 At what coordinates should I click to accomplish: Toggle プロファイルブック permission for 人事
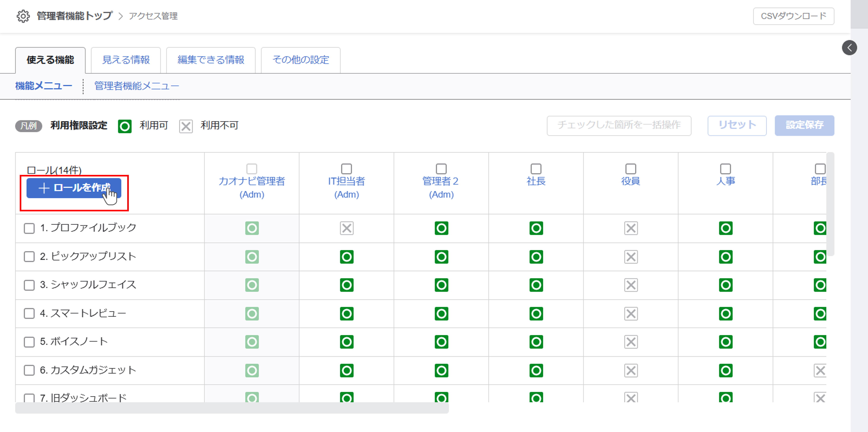click(725, 228)
